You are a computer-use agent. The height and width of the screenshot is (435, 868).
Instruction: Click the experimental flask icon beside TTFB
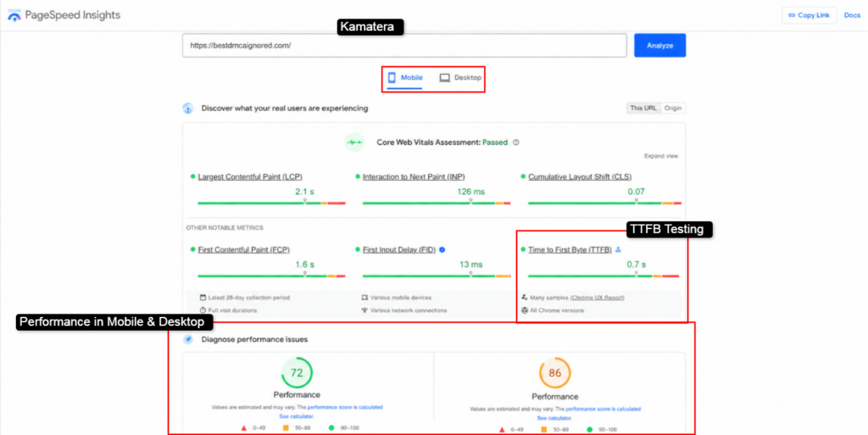[618, 249]
